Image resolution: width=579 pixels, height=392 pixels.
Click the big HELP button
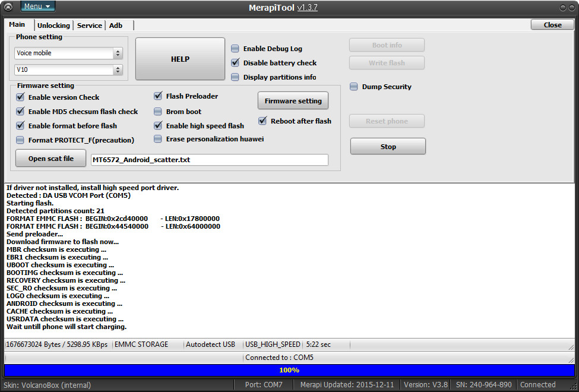pyautogui.click(x=180, y=59)
